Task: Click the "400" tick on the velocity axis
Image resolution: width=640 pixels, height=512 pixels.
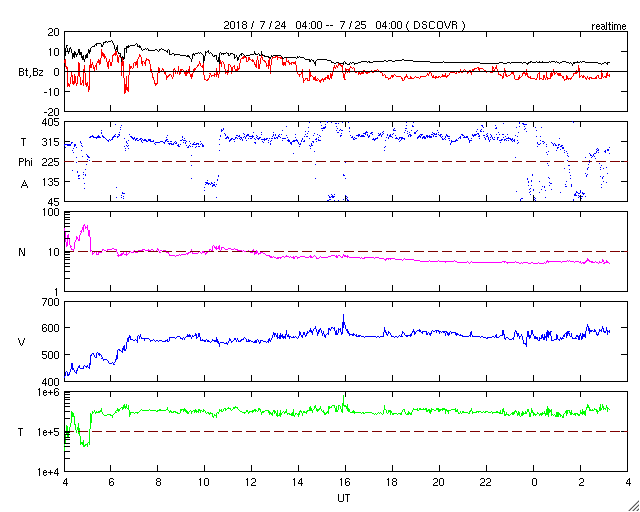Action: pos(52,382)
